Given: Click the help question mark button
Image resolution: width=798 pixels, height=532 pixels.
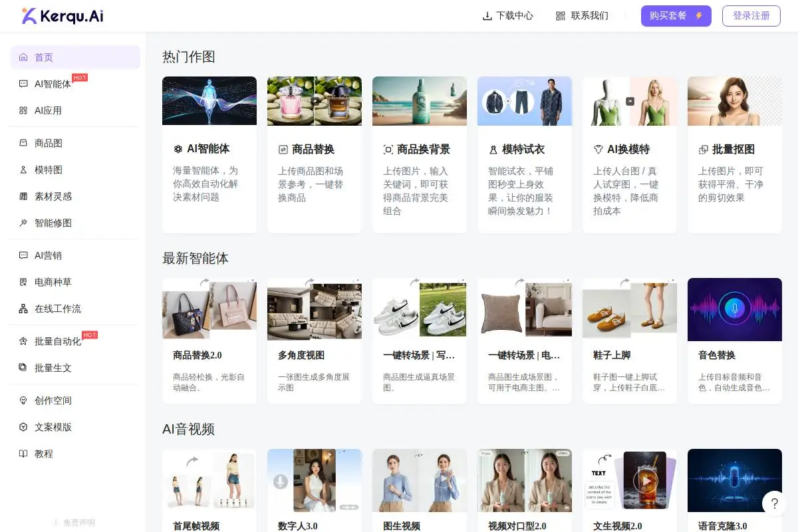Looking at the screenshot, I should tap(775, 503).
